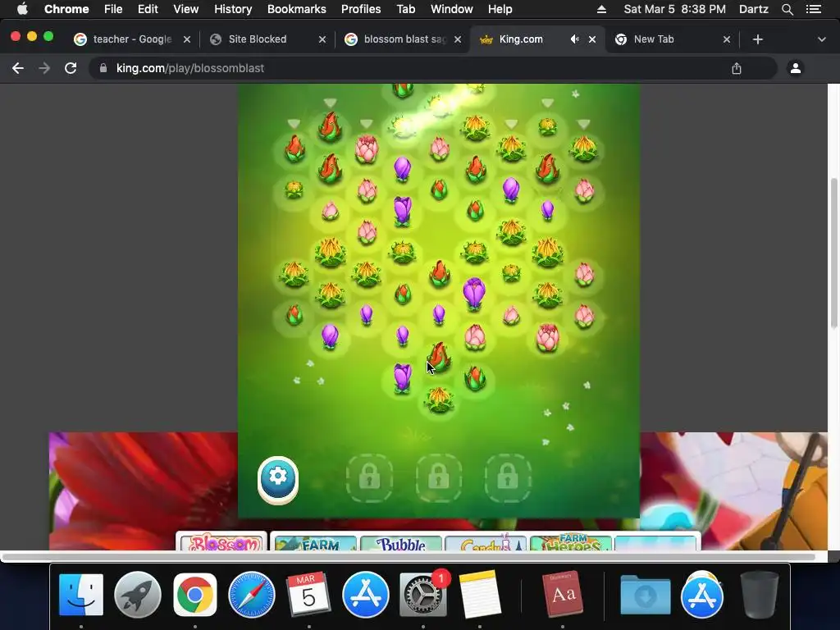Open the Edit menu

[x=148, y=9]
